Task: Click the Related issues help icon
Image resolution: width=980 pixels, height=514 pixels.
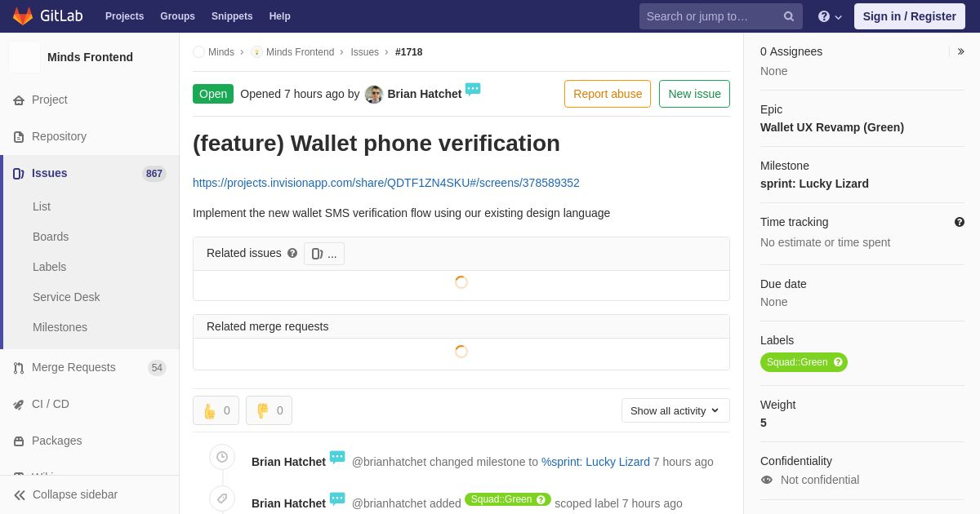Action: [292, 253]
